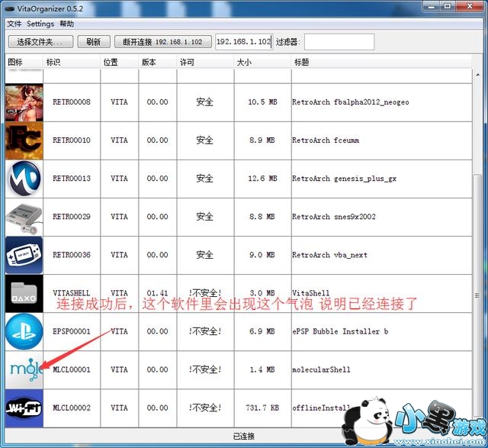Screen dimensions: 488x448
Task: Click the scroll up arrow of the list
Action: pos(477,75)
